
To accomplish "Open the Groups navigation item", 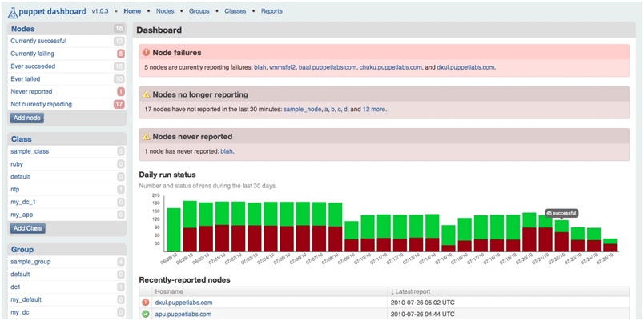I will 199,11.
